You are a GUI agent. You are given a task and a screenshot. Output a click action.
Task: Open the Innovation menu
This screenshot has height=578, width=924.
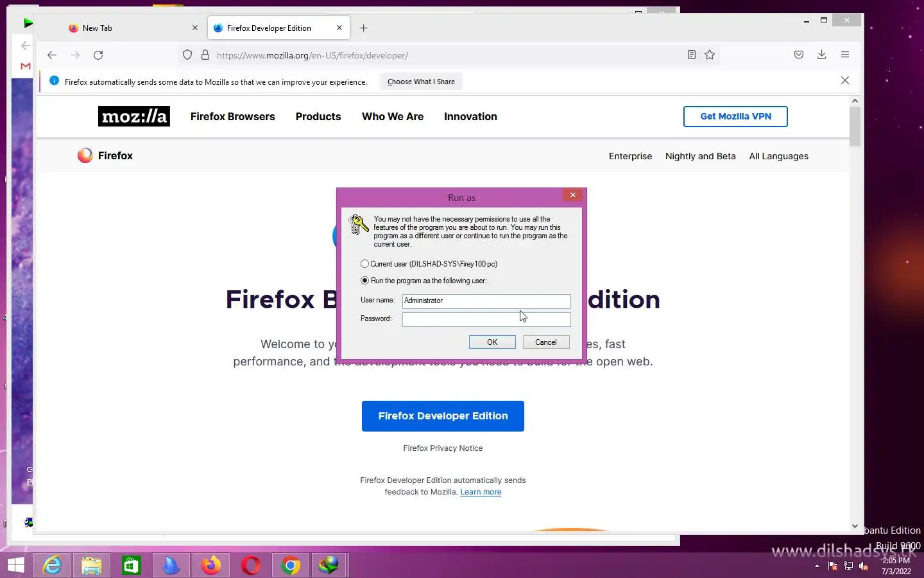point(470,116)
